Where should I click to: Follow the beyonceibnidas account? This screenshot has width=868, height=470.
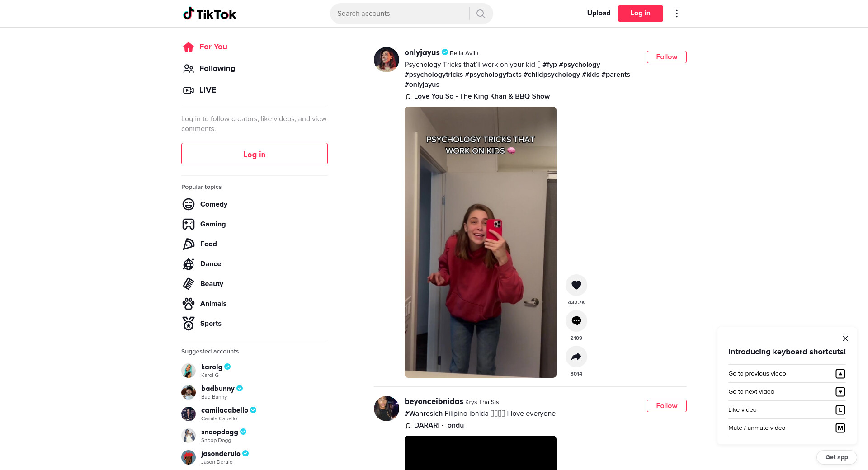(666, 406)
